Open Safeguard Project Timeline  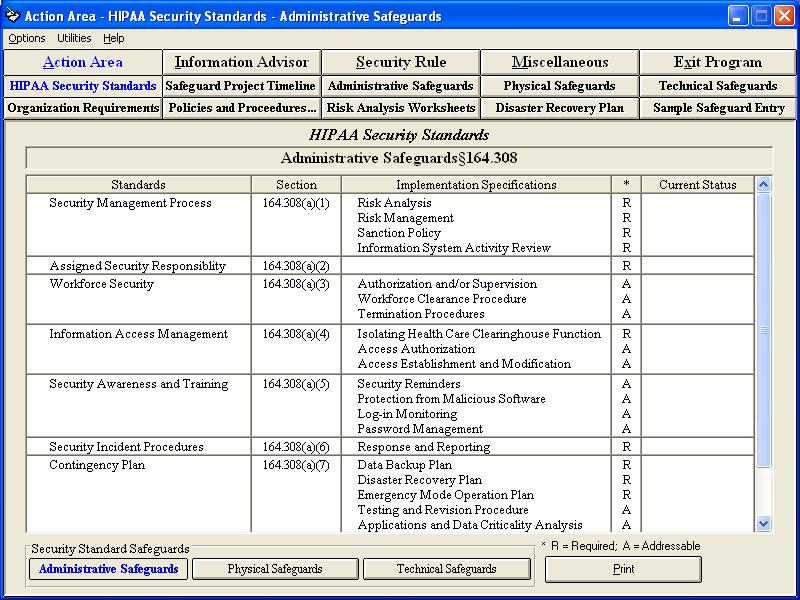(242, 86)
